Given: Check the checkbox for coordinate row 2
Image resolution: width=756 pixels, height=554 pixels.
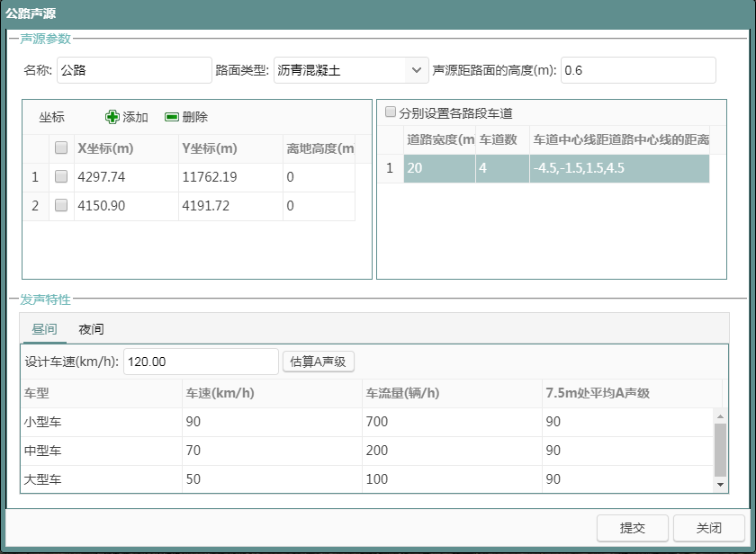Looking at the screenshot, I should coord(61,205).
